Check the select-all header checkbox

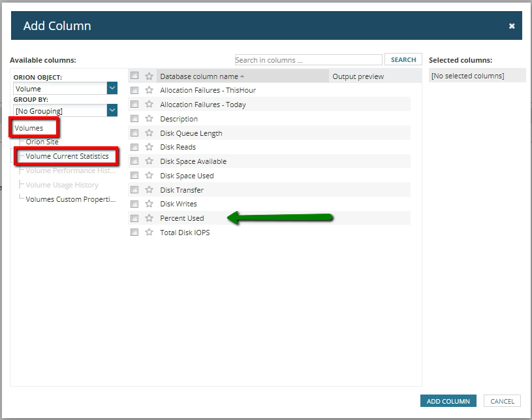click(134, 75)
